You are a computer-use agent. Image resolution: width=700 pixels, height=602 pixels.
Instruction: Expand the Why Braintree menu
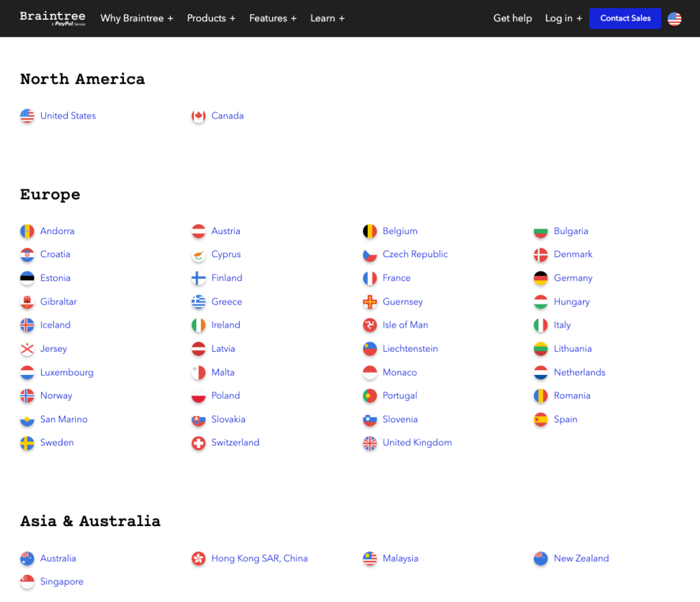[x=137, y=18]
